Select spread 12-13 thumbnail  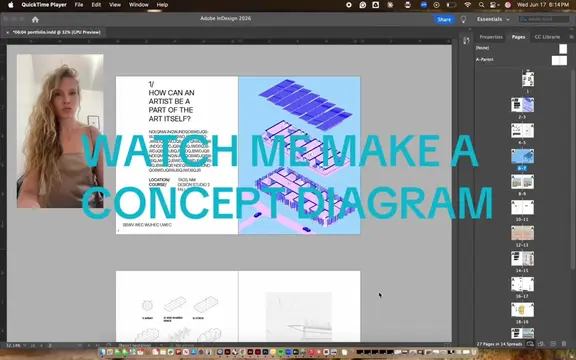(x=522, y=233)
